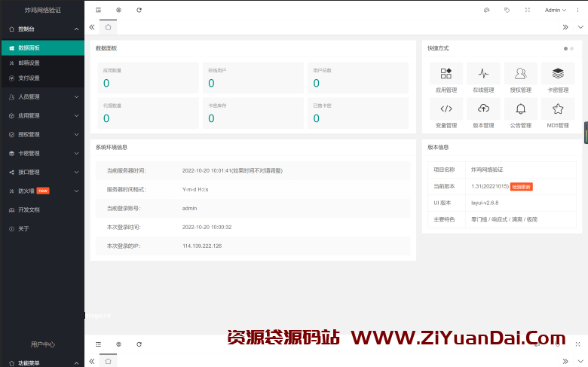Open 关于 in sidebar
The width and height of the screenshot is (588, 367).
tap(42, 228)
